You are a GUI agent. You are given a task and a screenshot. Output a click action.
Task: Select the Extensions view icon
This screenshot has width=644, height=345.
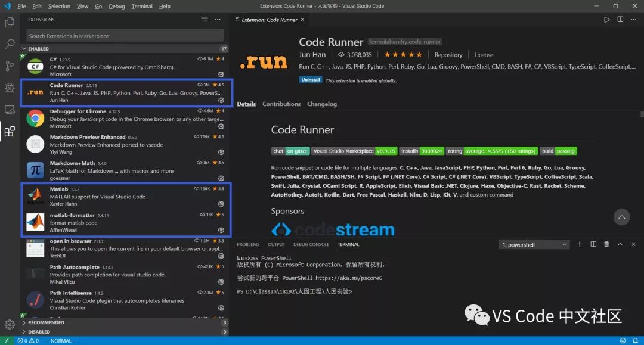pyautogui.click(x=10, y=131)
